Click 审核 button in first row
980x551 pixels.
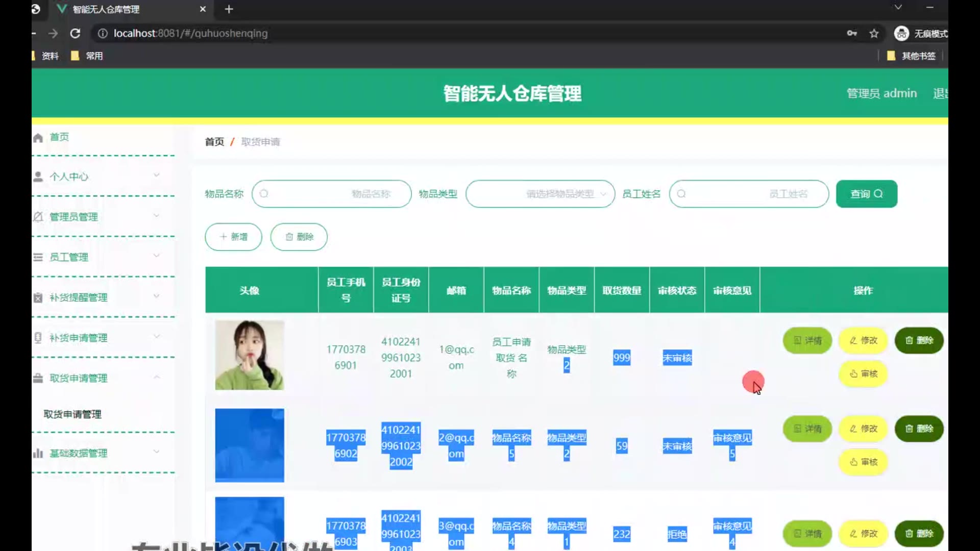click(x=863, y=374)
